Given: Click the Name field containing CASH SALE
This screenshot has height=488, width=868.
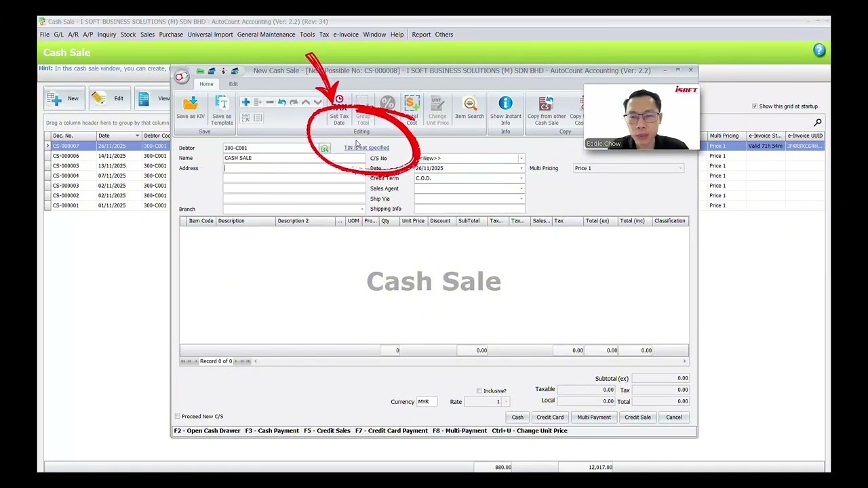Looking at the screenshot, I should (x=294, y=158).
